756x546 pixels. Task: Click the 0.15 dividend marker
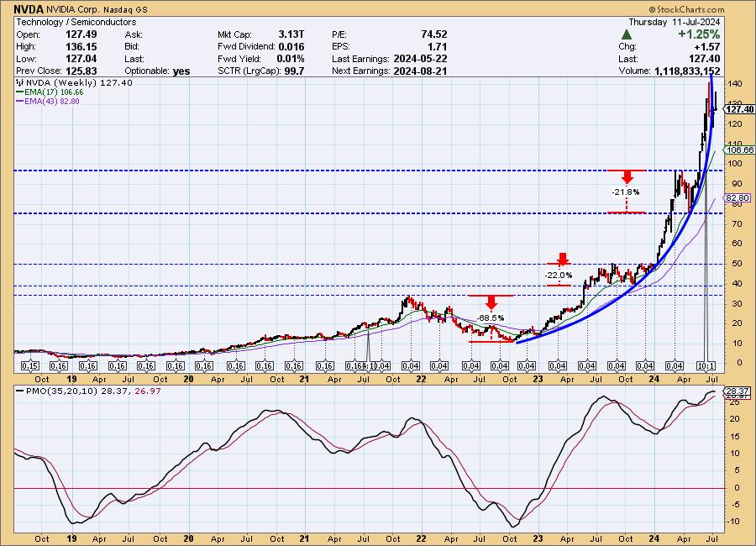29,366
